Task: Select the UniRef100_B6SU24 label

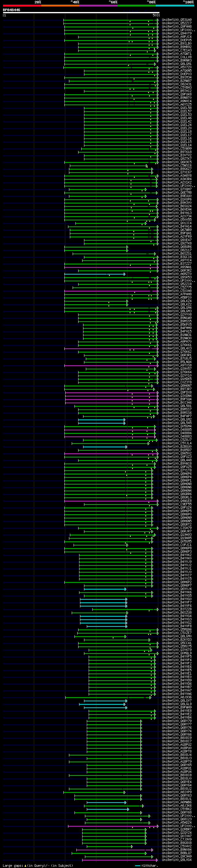Action: click(x=177, y=206)
